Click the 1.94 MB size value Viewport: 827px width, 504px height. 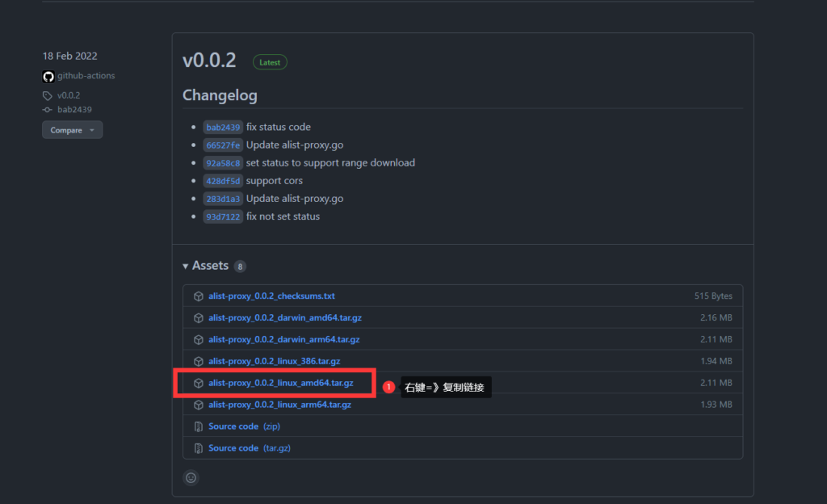[716, 361]
